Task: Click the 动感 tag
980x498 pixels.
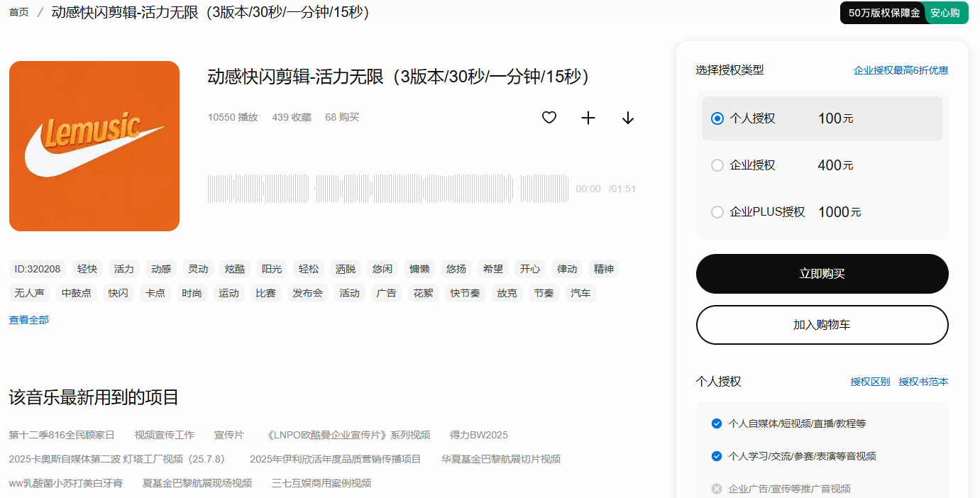Action: [161, 269]
